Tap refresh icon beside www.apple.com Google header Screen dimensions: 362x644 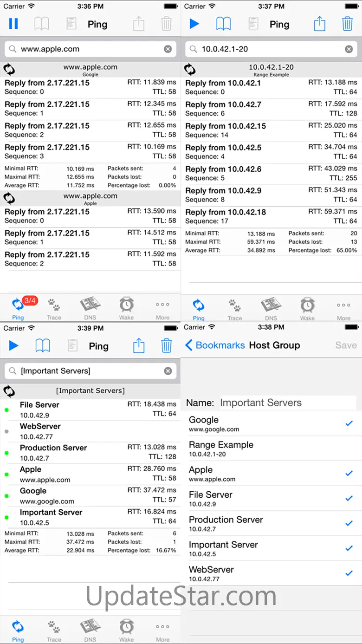pyautogui.click(x=9, y=70)
